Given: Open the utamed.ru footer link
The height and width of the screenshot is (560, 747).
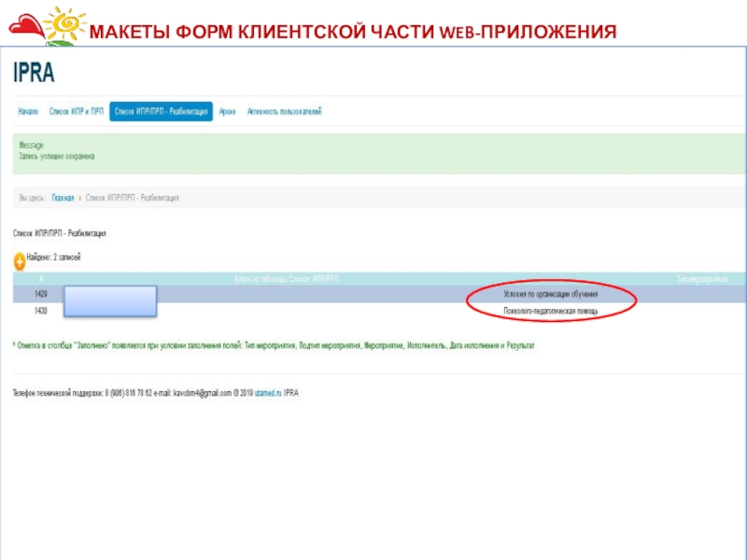Looking at the screenshot, I should click(268, 393).
